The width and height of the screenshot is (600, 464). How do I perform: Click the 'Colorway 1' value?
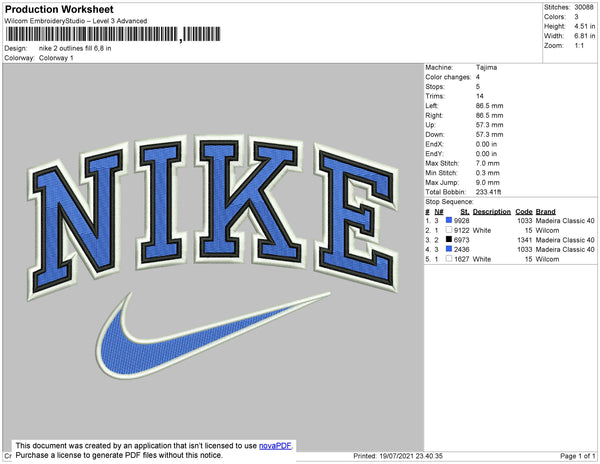point(56,58)
